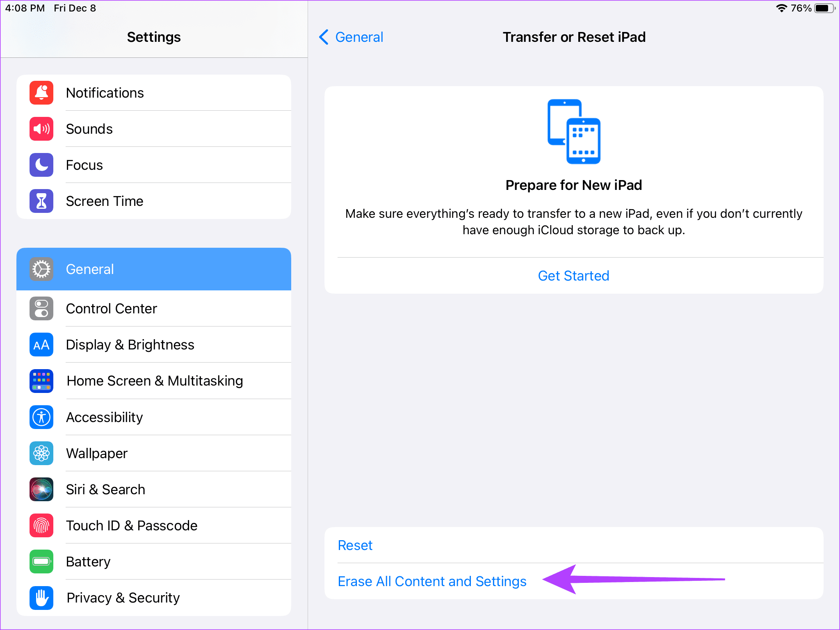Tap the back chevron beside General
The width and height of the screenshot is (840, 630).
pos(324,37)
